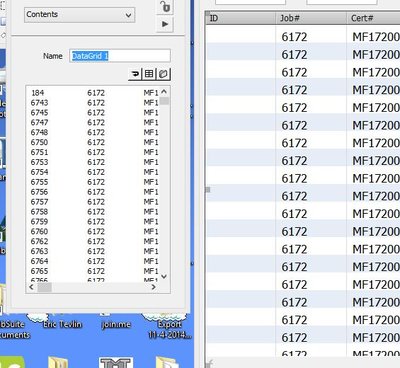Click the wrap-text return arrow icon
The image size is (400, 368).
(x=135, y=74)
